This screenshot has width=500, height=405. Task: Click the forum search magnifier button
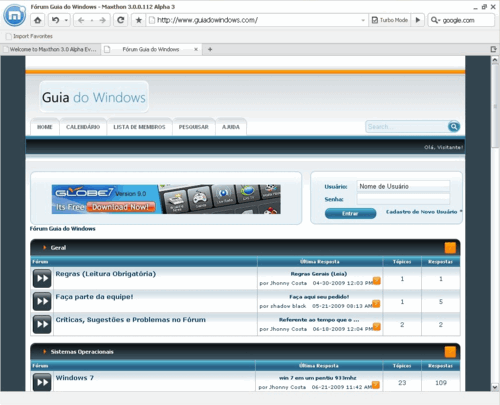pos(454,127)
